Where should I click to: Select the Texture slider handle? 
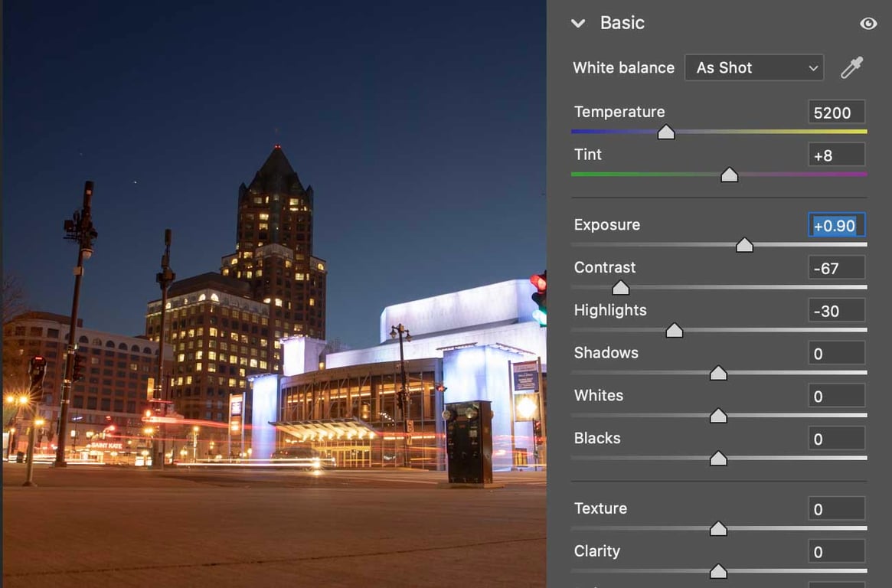coord(718,528)
